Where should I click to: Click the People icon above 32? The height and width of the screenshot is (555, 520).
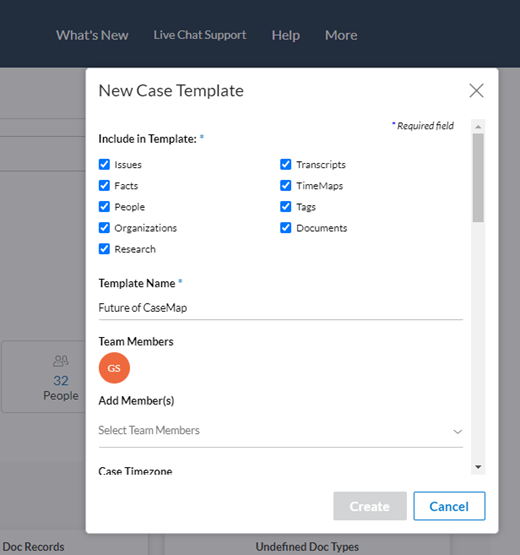(x=61, y=361)
